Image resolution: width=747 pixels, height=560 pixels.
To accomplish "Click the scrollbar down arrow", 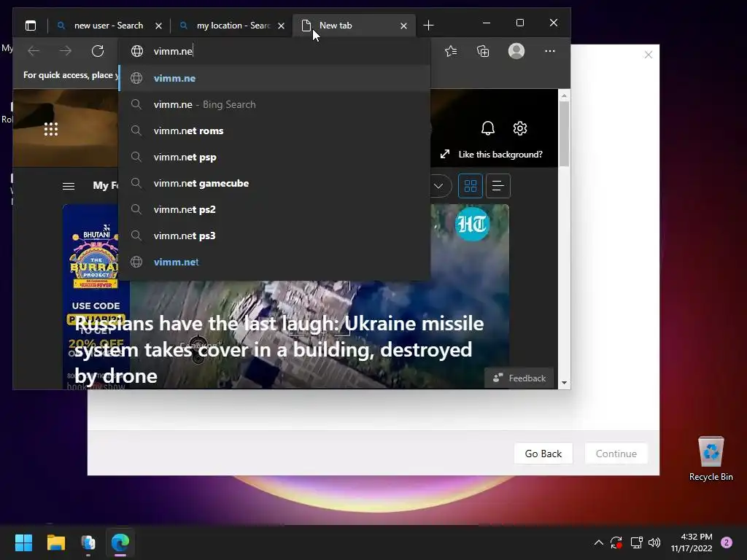I will tap(564, 382).
